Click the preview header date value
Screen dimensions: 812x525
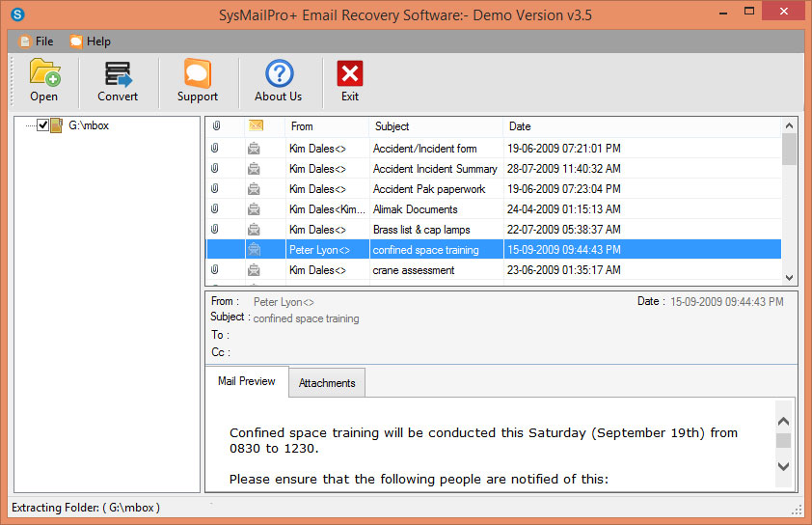[x=727, y=302]
